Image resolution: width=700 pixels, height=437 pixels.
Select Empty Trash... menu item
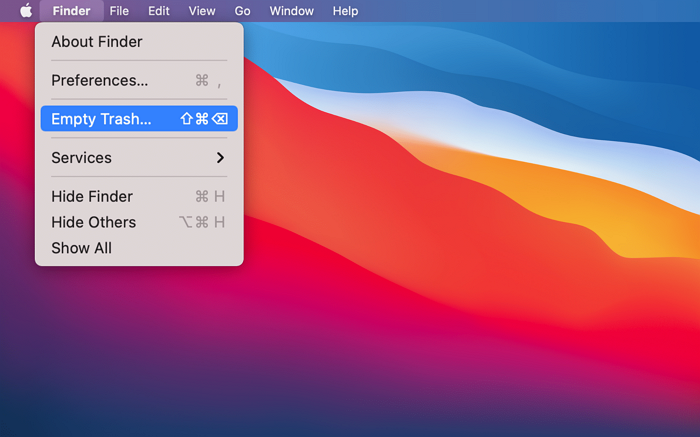point(101,119)
